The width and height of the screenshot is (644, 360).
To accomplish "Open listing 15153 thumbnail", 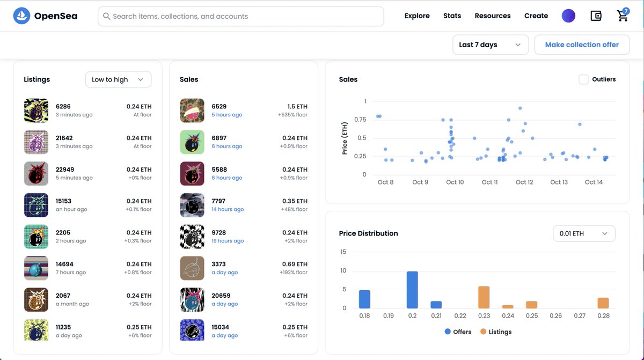I will tap(36, 205).
